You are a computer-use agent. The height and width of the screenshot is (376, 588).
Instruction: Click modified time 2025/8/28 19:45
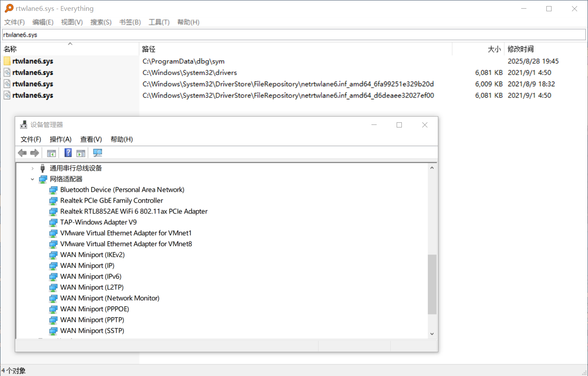[x=533, y=61]
